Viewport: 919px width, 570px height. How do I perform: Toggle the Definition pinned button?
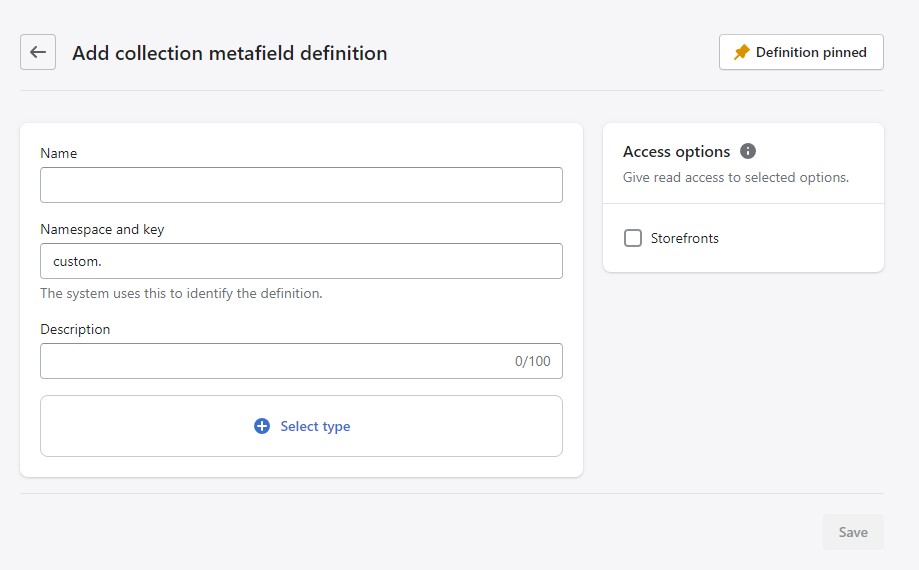coord(801,52)
